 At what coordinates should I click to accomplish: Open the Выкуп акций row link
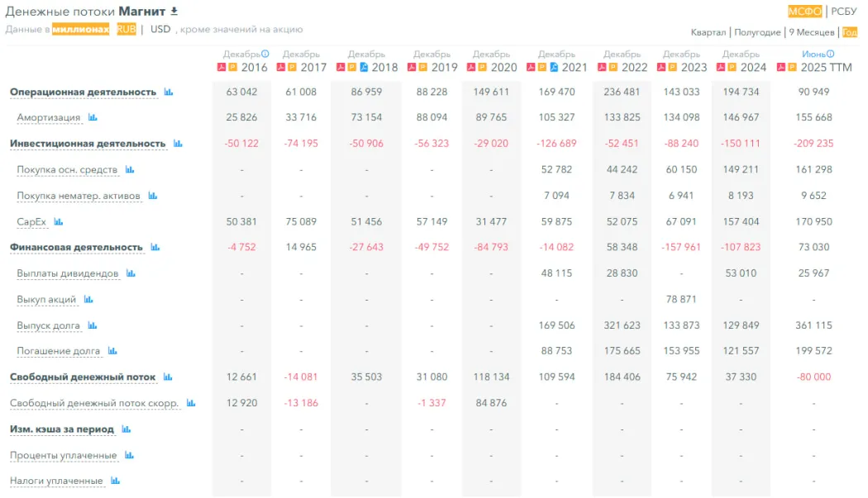[46, 300]
